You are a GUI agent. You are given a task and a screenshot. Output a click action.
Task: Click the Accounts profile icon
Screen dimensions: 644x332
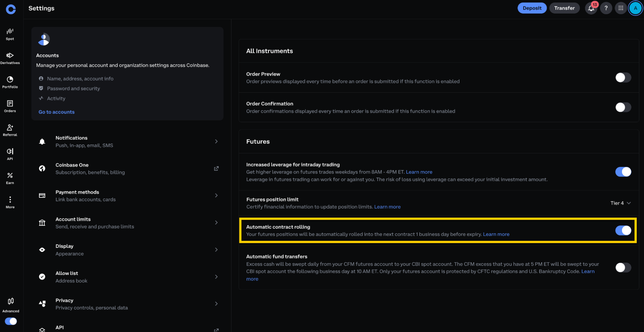(43, 39)
